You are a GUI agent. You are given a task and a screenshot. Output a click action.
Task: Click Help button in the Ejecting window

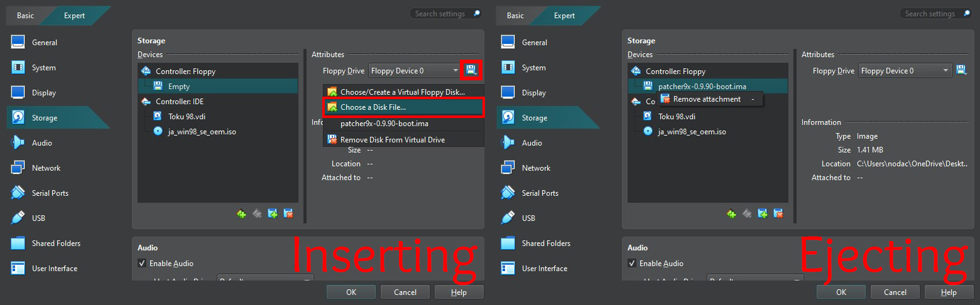coord(949,292)
